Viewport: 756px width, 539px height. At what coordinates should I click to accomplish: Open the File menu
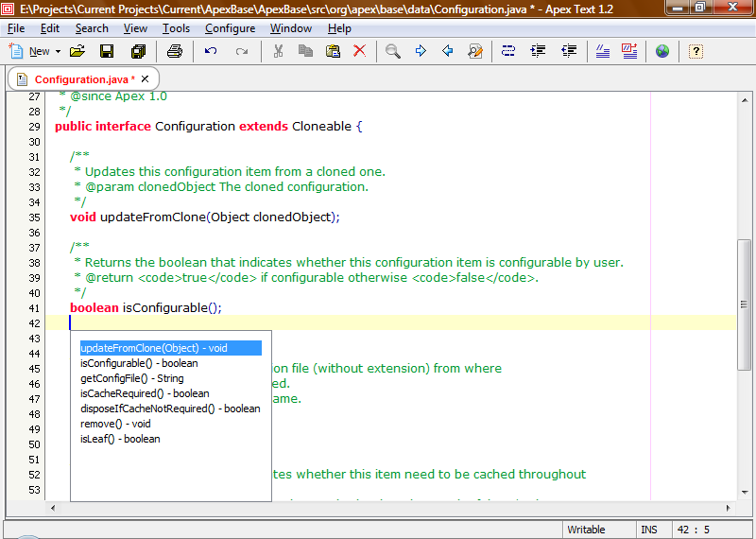coord(16,28)
